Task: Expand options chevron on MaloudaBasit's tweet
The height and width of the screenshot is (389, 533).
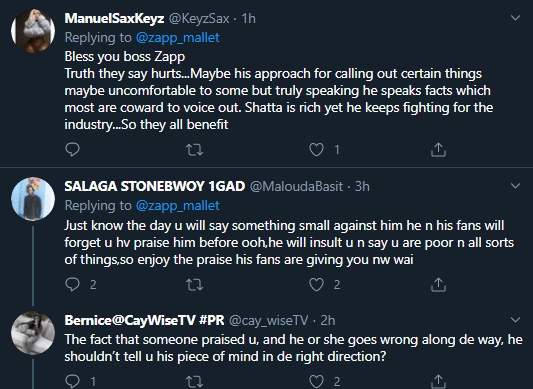Action: [515, 186]
